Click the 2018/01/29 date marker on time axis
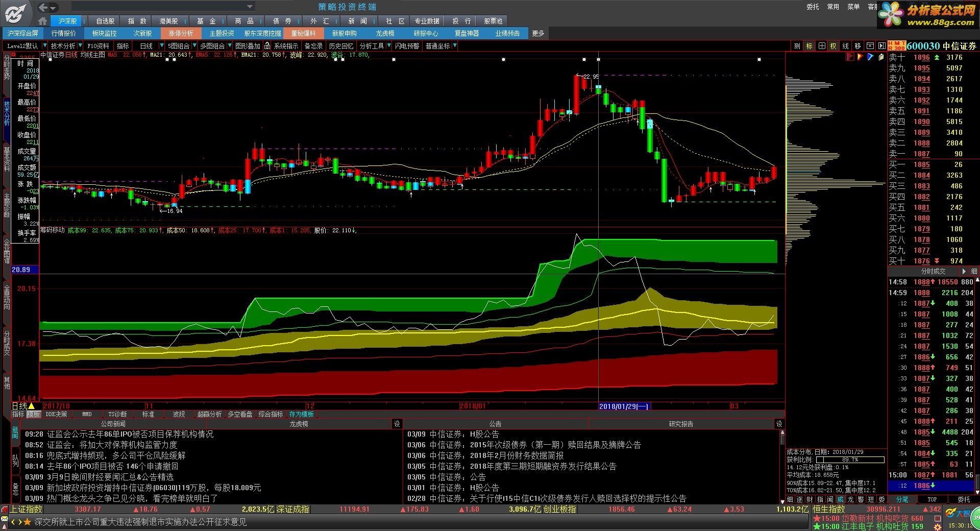Image resolution: width=980 pixels, height=531 pixels. [624, 406]
